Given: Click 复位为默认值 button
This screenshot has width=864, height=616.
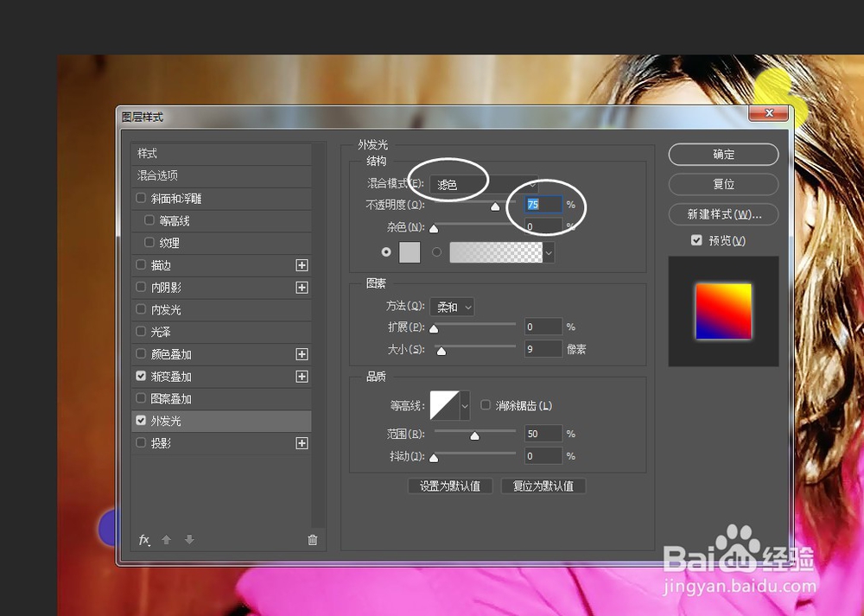Looking at the screenshot, I should point(543,486).
